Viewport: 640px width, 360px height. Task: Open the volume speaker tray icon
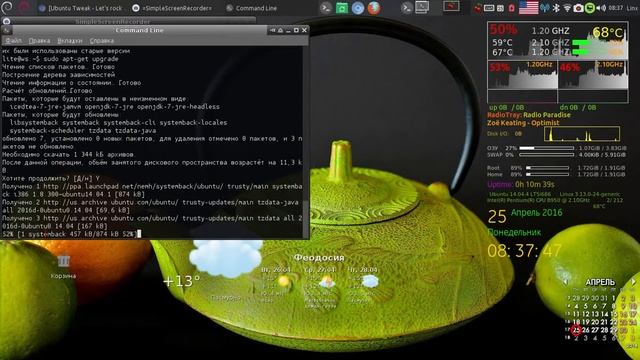pyautogui.click(x=601, y=8)
